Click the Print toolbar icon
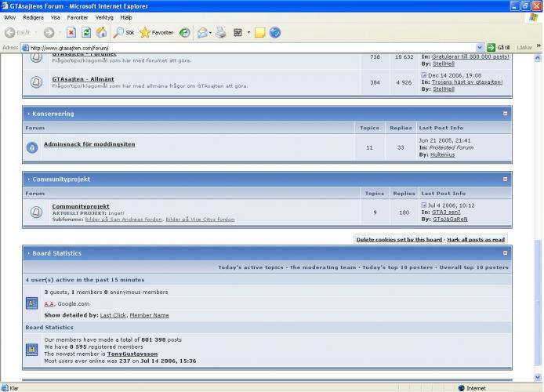 [x=221, y=32]
